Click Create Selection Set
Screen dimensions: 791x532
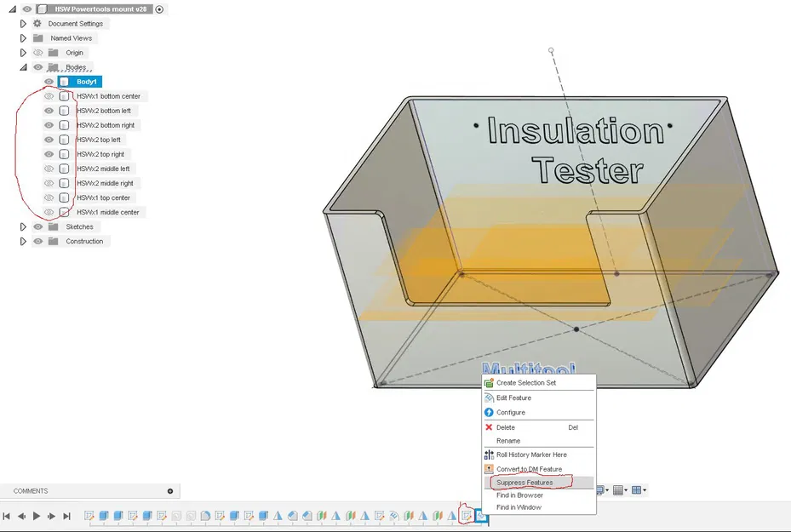pyautogui.click(x=528, y=382)
